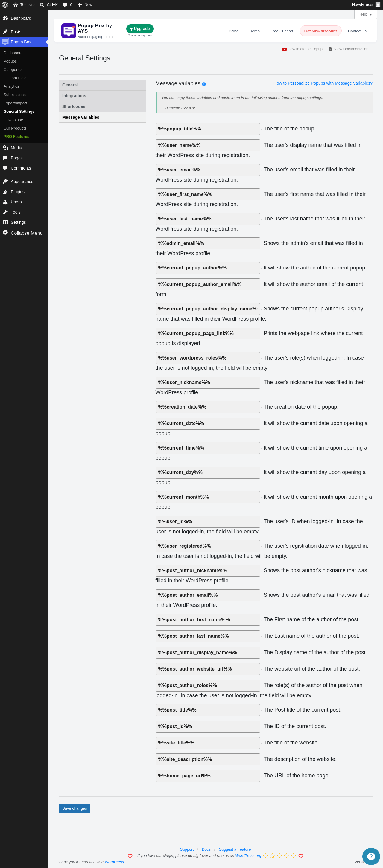Open the Get 50% discount link

tap(320, 31)
